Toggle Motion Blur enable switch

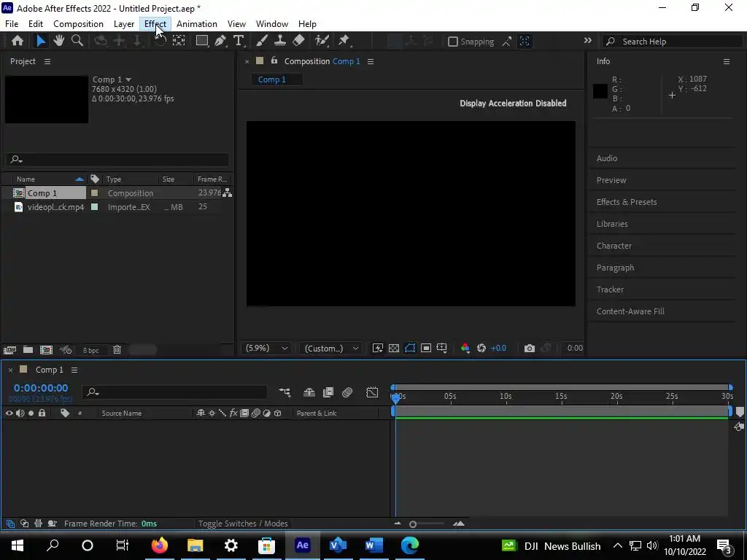[347, 392]
